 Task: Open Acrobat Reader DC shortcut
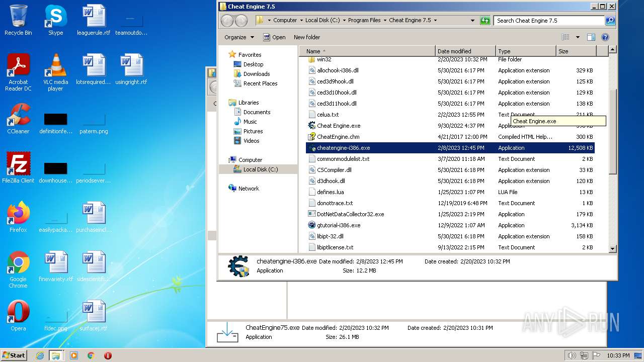click(x=18, y=72)
